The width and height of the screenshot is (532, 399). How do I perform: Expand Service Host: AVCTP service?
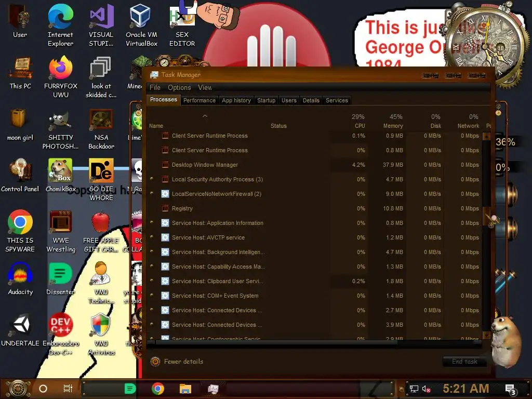pos(152,237)
